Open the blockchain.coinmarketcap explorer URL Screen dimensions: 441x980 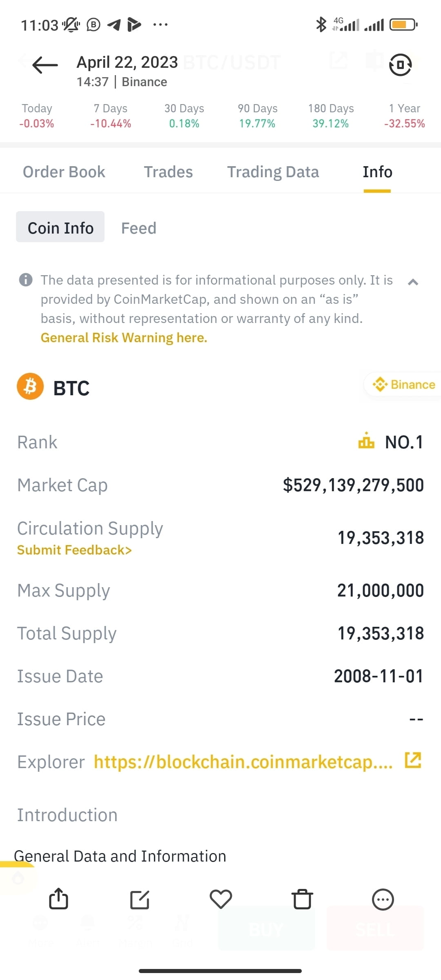point(243,762)
